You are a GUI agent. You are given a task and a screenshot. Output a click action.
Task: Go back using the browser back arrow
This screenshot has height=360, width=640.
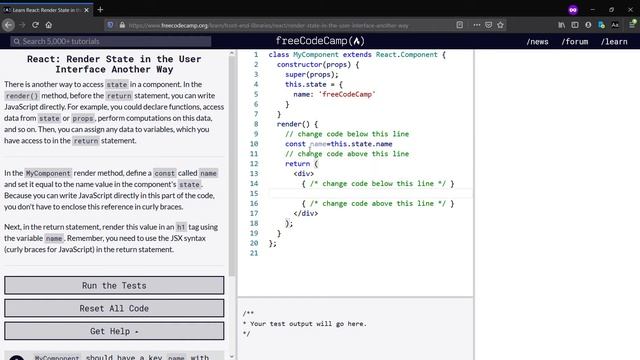click(8, 25)
